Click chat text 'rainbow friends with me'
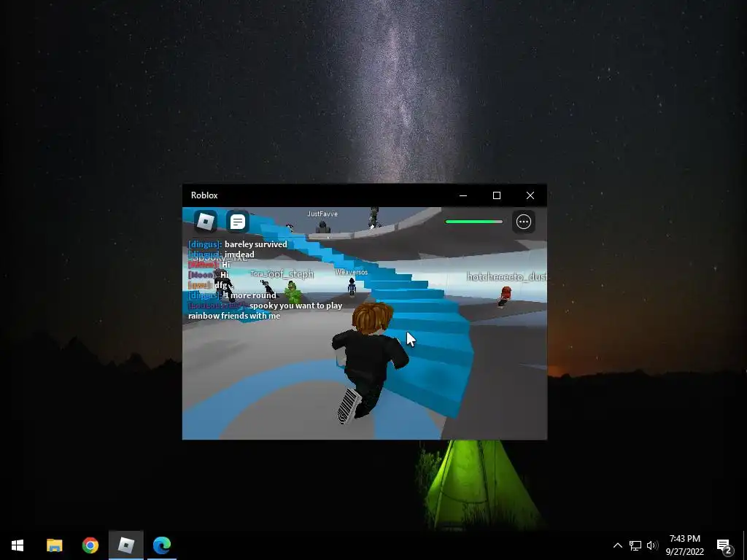This screenshot has width=747, height=560. (234, 316)
